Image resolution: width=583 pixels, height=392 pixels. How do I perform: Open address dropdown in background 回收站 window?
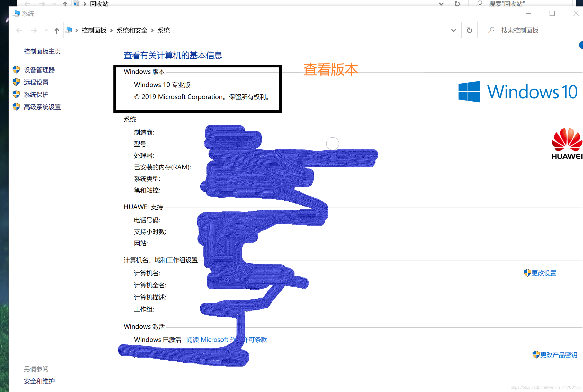pyautogui.click(x=441, y=4)
